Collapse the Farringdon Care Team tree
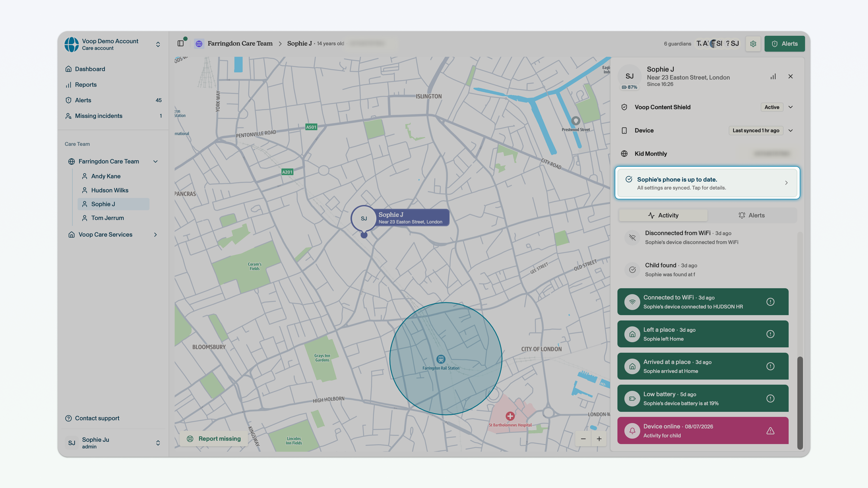 (x=155, y=161)
